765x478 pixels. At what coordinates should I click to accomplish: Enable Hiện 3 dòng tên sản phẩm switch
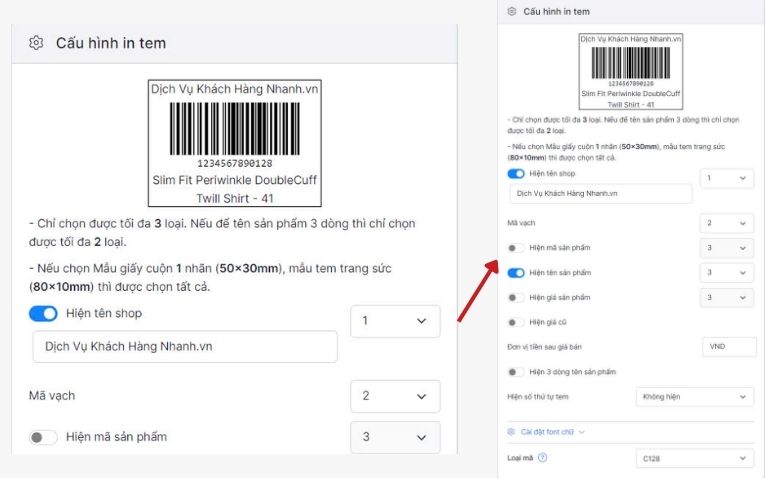[x=516, y=372]
